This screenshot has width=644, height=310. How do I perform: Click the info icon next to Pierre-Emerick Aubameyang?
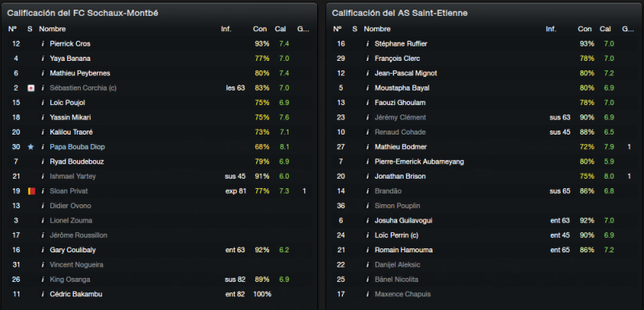tap(367, 161)
